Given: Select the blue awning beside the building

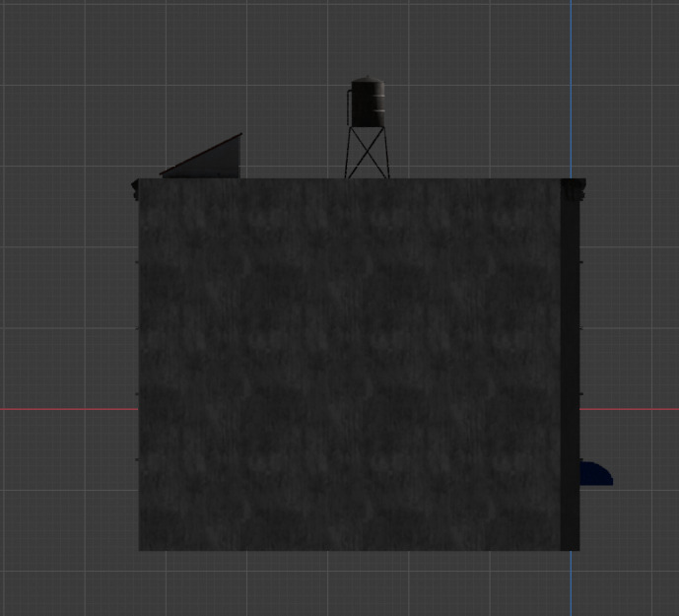Looking at the screenshot, I should pyautogui.click(x=596, y=473).
